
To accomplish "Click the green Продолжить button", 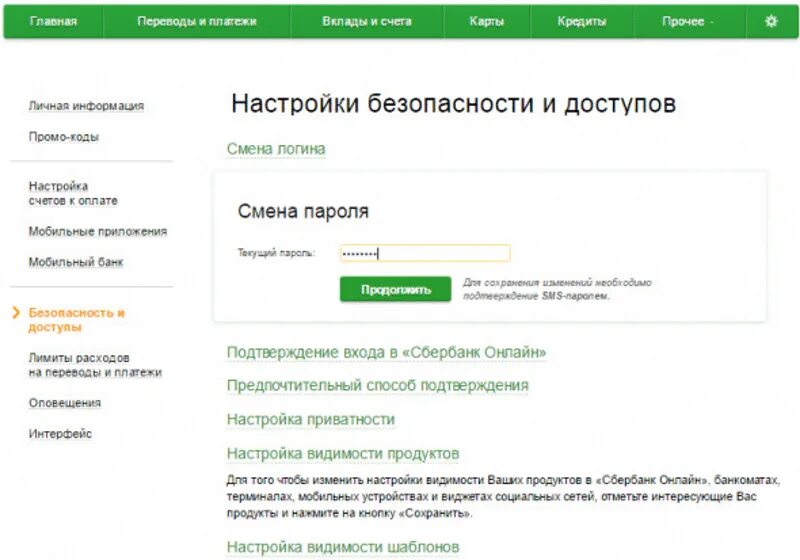I will 396,290.
